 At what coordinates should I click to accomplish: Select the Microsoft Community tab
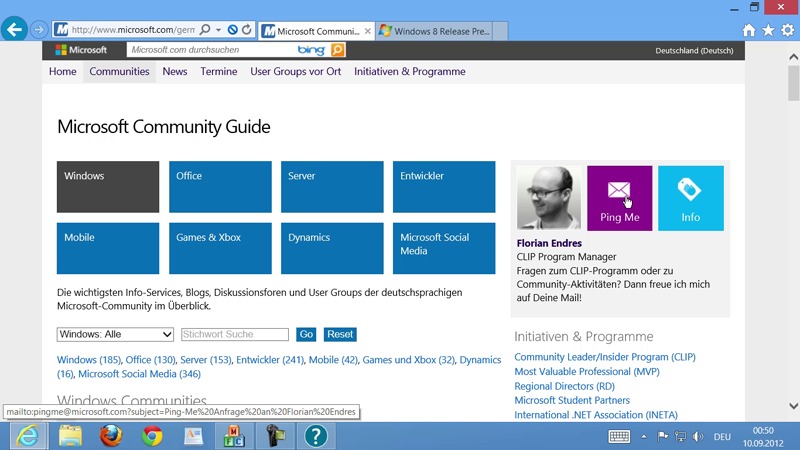coord(316,31)
